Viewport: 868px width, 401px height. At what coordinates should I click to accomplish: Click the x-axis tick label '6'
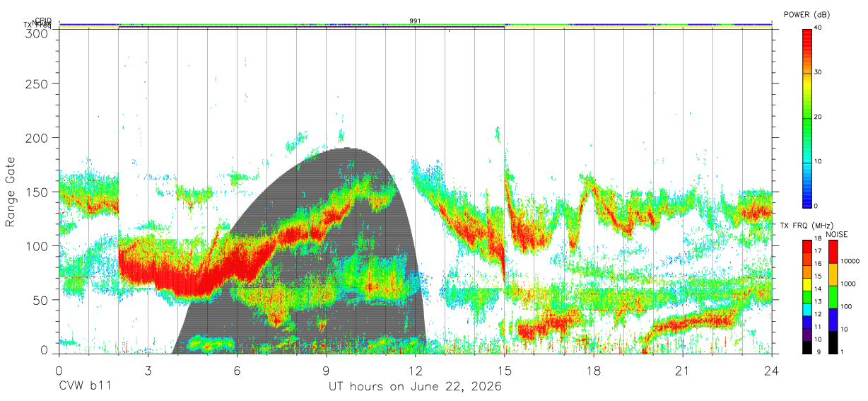point(237,370)
